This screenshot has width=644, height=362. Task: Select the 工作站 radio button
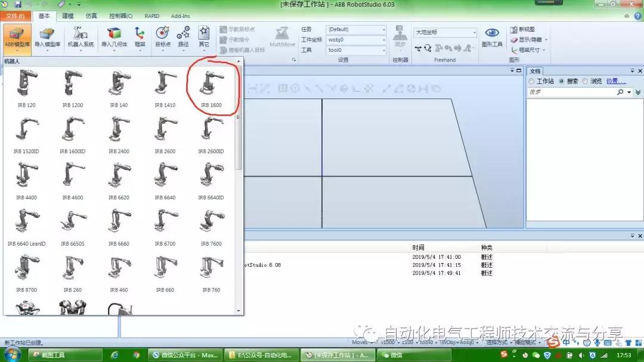coord(531,82)
